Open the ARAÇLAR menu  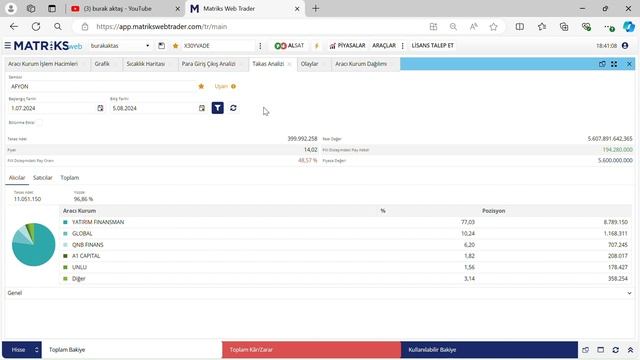384,46
